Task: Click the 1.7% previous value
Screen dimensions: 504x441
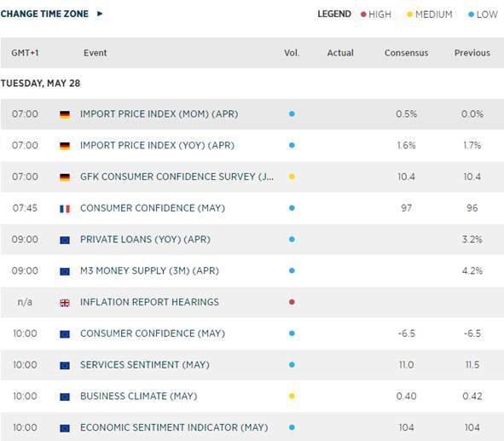Action: click(x=472, y=145)
